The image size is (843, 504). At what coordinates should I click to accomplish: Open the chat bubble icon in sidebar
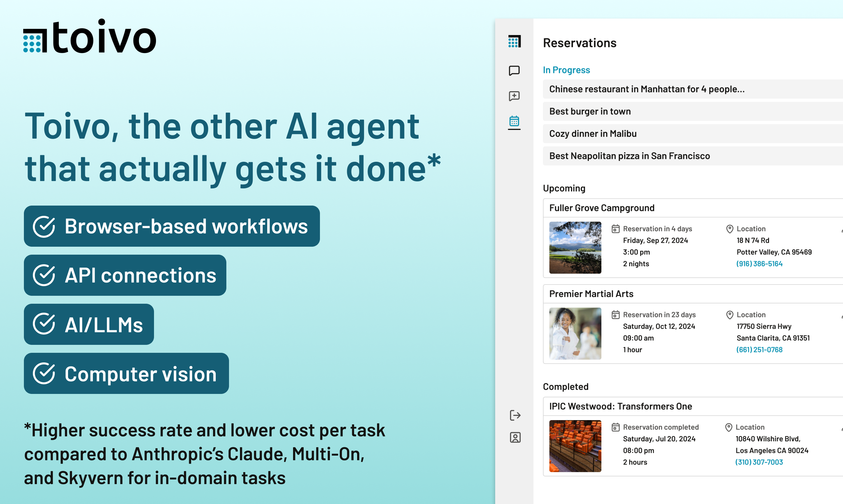(x=514, y=71)
